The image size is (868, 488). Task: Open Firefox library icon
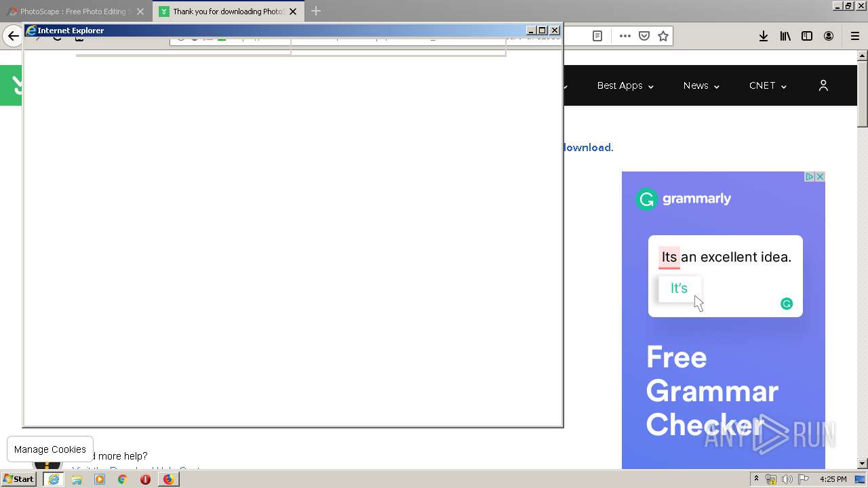785,36
